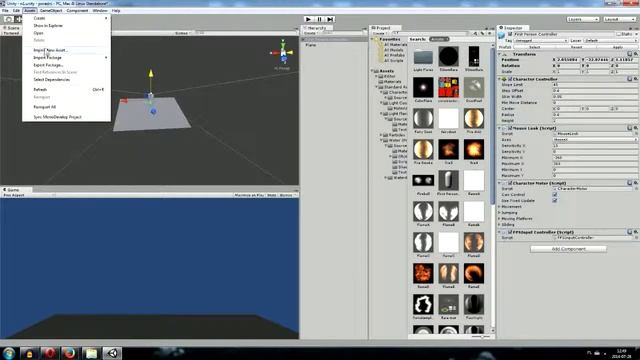Click the Project panel thumbnail size slider
Screen dimensions: 640x360
pos(481,337)
